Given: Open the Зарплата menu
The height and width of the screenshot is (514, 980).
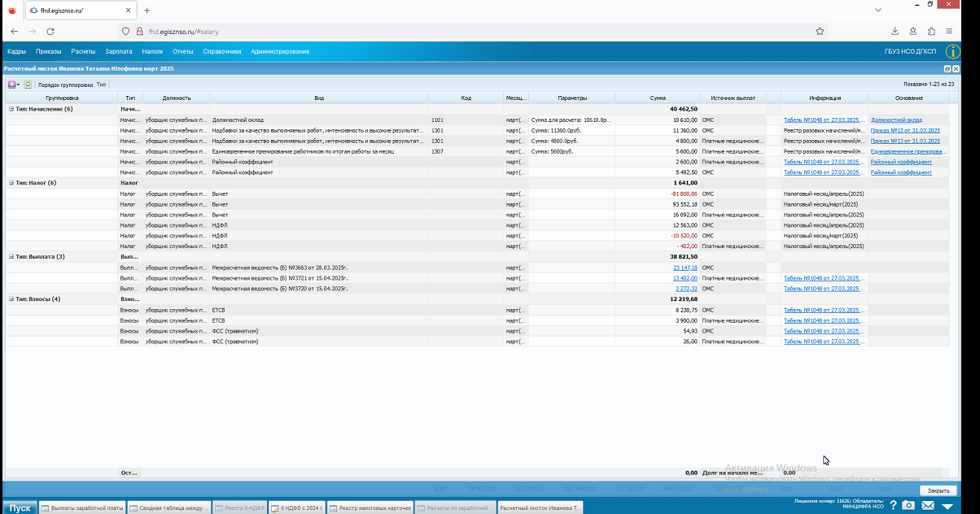Looking at the screenshot, I should pos(119,51).
